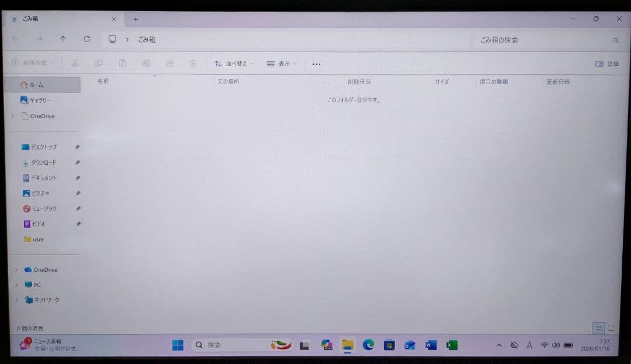Viewport: 631px width, 364px height.
Task: Select the Cut icon in the toolbar
Action: [x=74, y=63]
